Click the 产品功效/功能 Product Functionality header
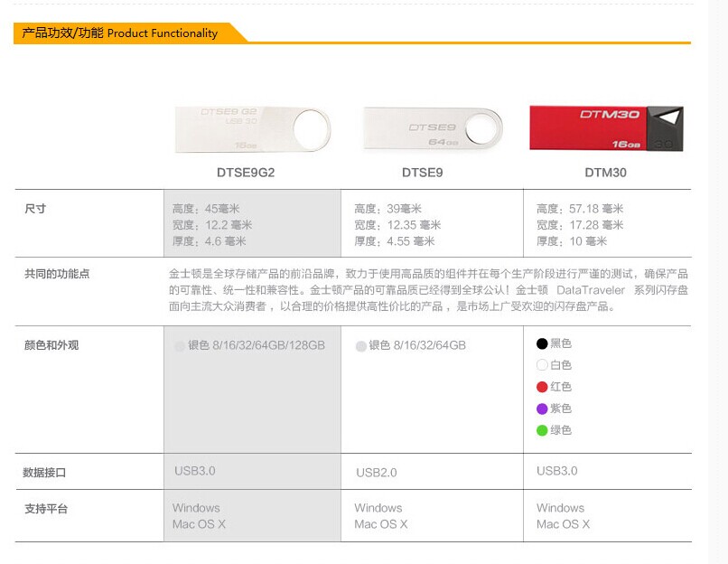The width and height of the screenshot is (728, 564). pos(120,33)
